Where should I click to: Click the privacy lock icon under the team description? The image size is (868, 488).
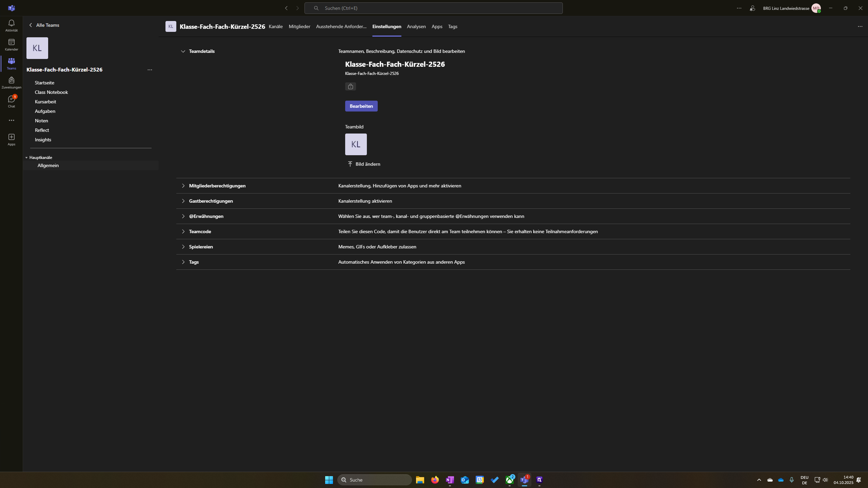(x=351, y=86)
